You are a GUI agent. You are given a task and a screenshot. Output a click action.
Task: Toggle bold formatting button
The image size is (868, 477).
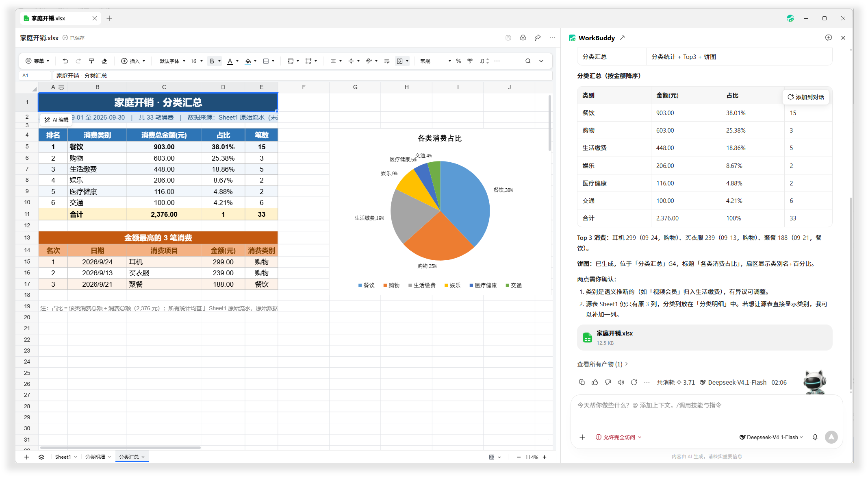(212, 61)
